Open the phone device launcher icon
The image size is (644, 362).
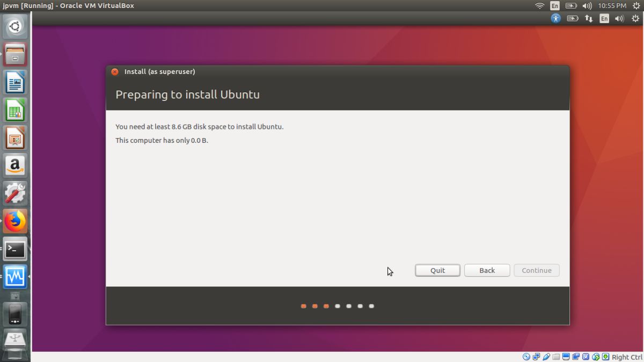coord(15,315)
